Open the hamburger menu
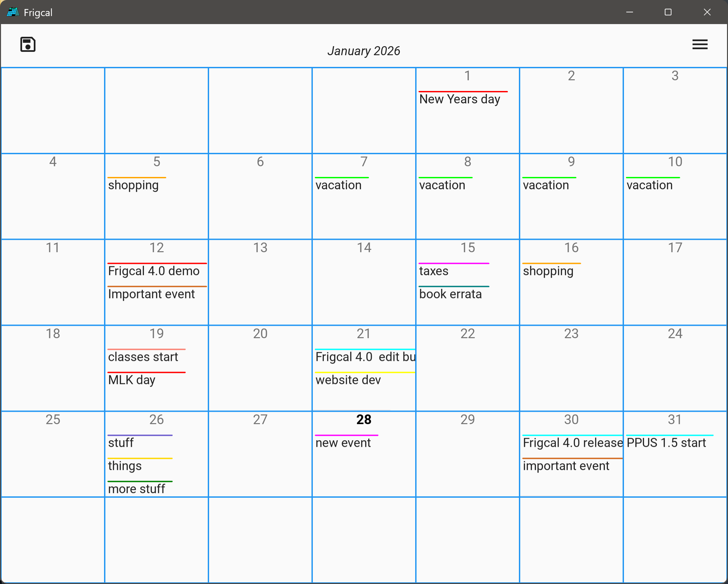Viewport: 728px width, 584px height. 700,44
